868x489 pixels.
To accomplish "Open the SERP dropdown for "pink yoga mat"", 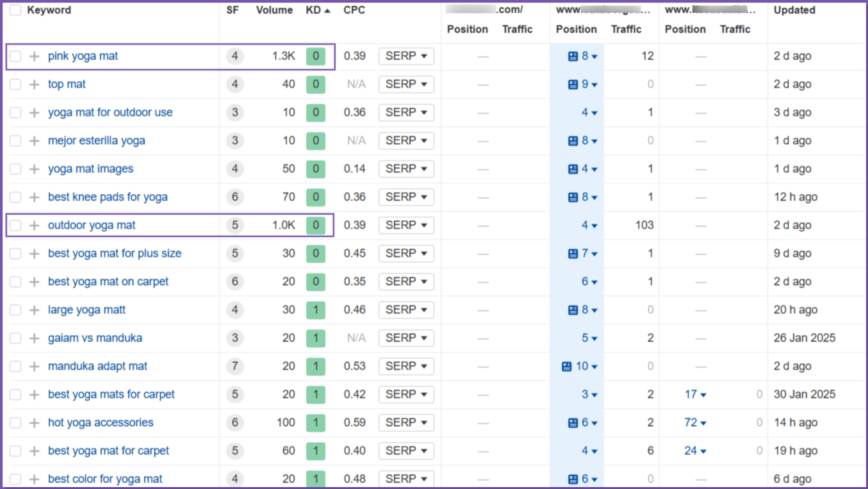I will pos(406,56).
